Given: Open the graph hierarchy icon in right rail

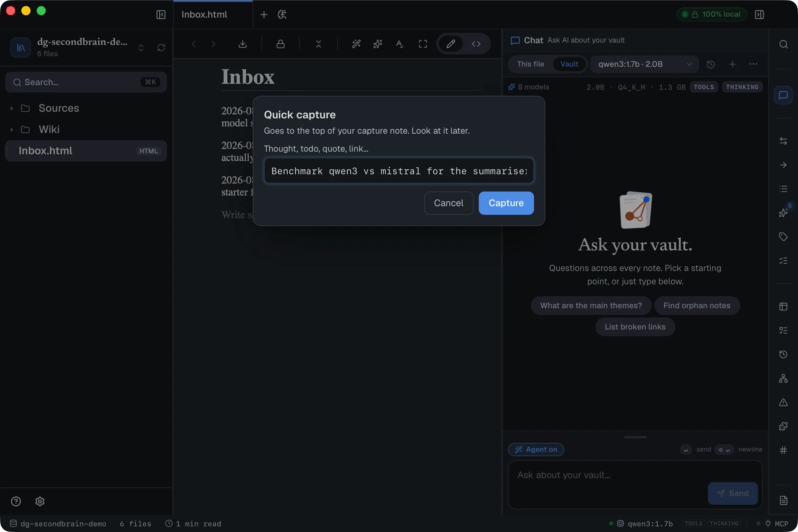Looking at the screenshot, I should tap(783, 378).
